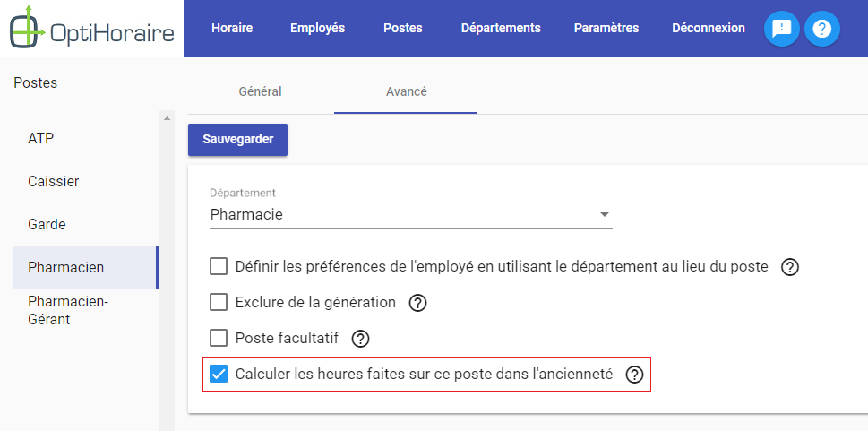Click the Sauvegarder button
The width and height of the screenshot is (868, 431).
(x=237, y=140)
